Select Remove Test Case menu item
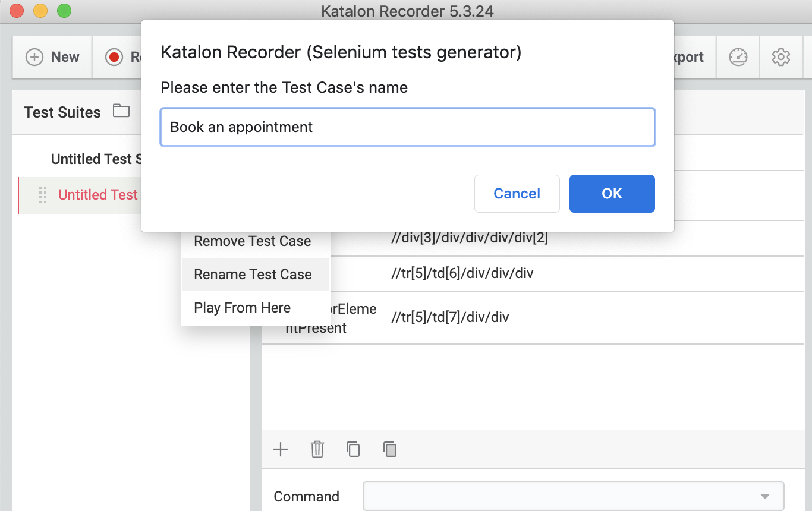Viewport: 812px width, 511px height. coord(256,241)
